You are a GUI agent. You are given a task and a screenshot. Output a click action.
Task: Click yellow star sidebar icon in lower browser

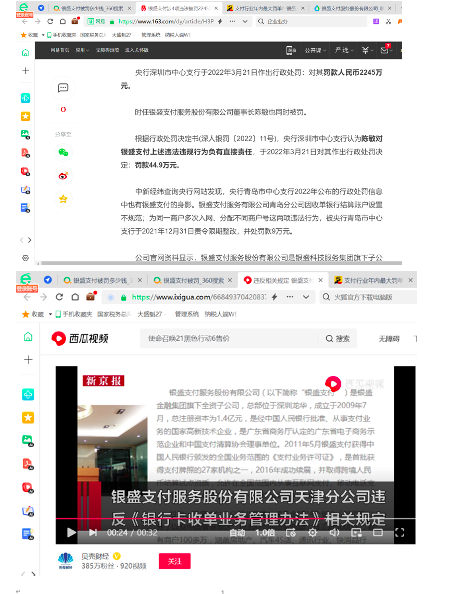(28, 417)
